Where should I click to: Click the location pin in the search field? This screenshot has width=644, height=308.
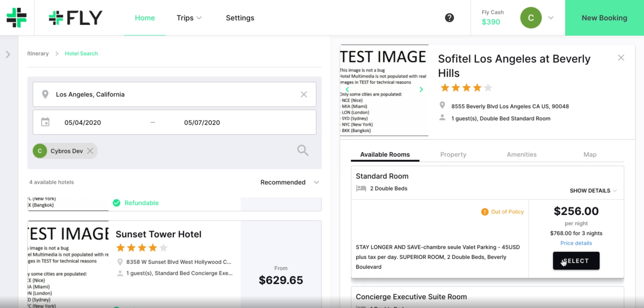[x=45, y=94]
